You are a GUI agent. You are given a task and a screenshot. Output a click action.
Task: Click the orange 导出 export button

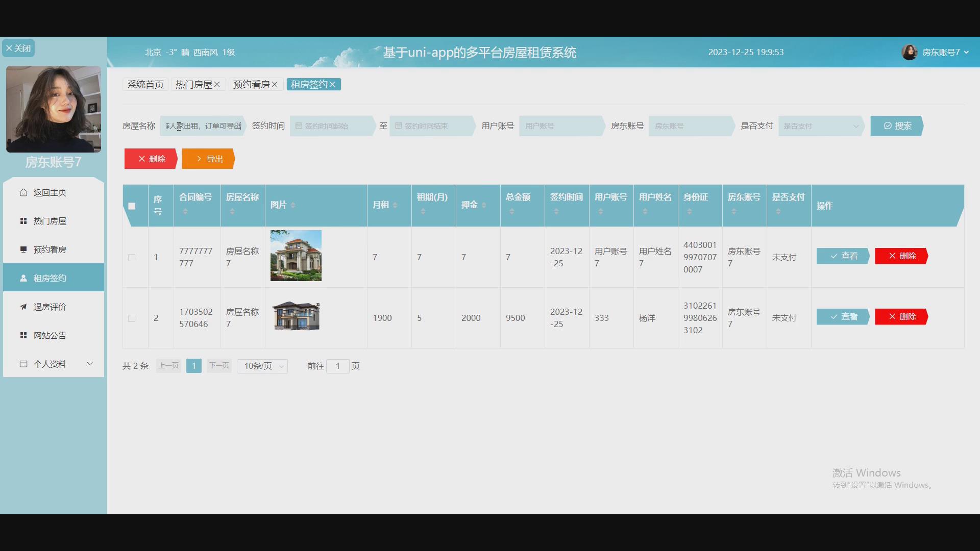click(208, 159)
